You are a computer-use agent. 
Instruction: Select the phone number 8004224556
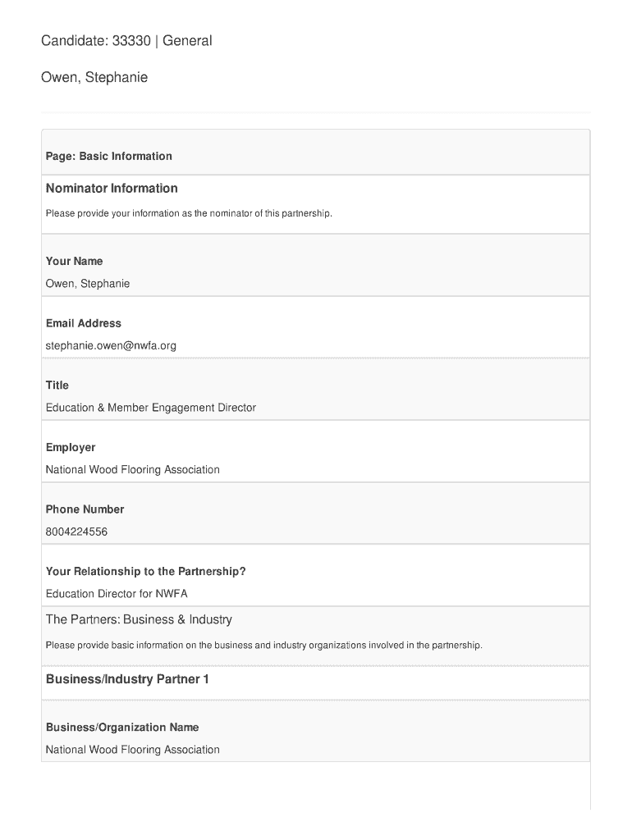tap(76, 532)
